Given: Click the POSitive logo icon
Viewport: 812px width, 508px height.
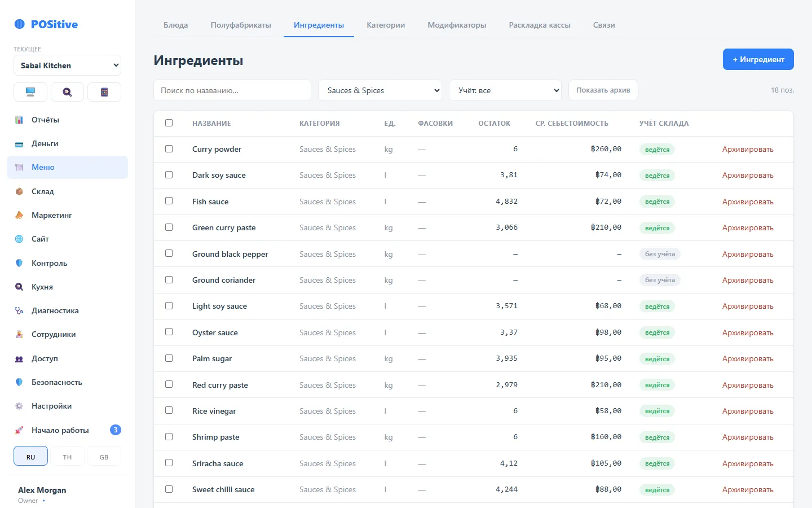Looking at the screenshot, I should point(20,24).
